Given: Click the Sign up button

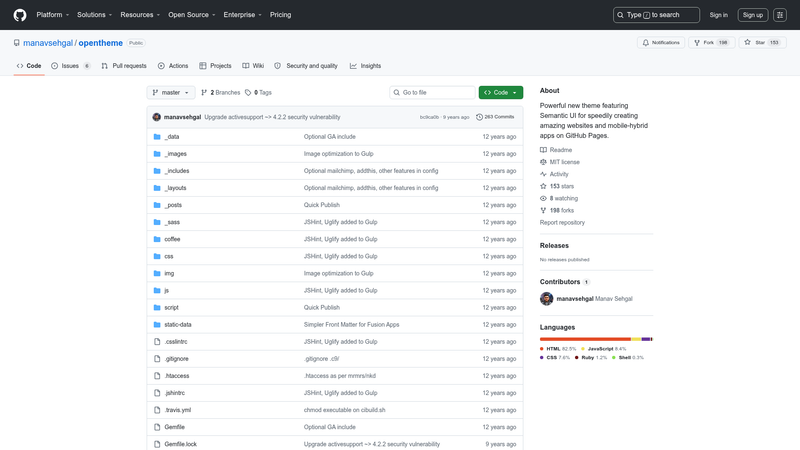Looking at the screenshot, I should click(753, 15).
